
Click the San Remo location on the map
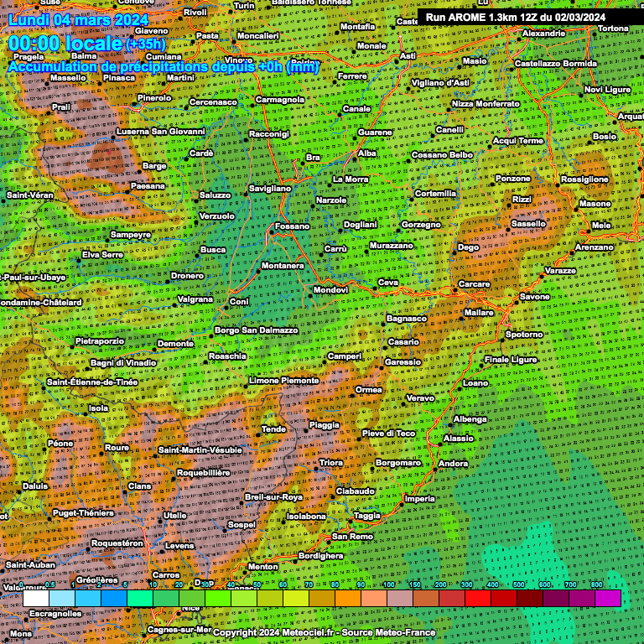(x=353, y=536)
